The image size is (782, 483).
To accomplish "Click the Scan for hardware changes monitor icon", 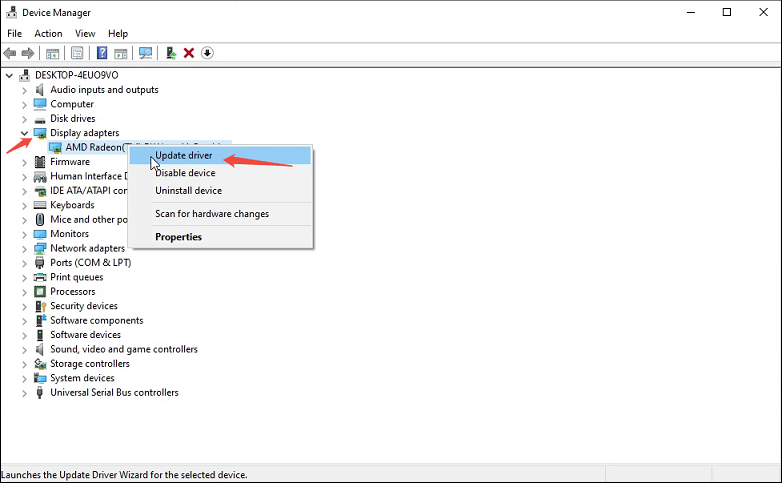I will coord(146,53).
